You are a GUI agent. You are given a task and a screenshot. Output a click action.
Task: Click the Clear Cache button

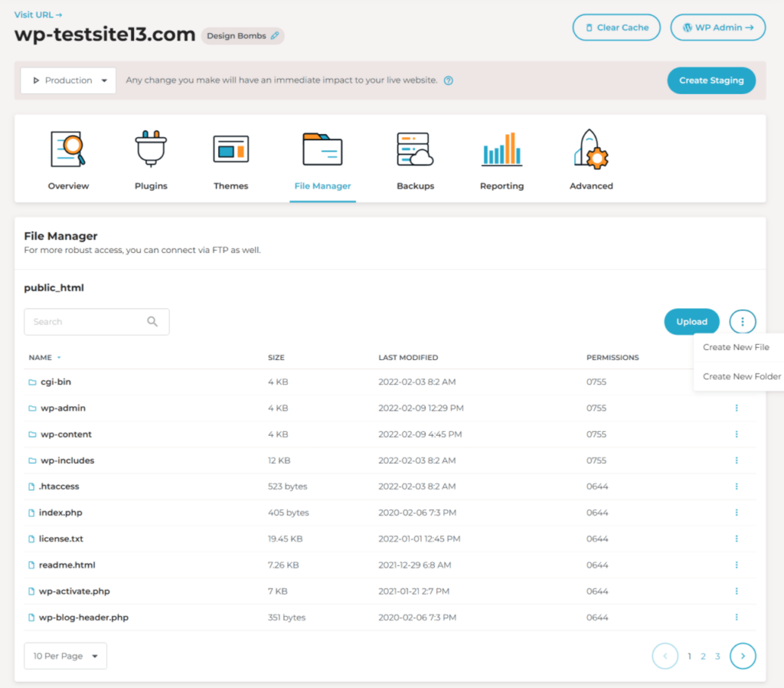pos(616,28)
